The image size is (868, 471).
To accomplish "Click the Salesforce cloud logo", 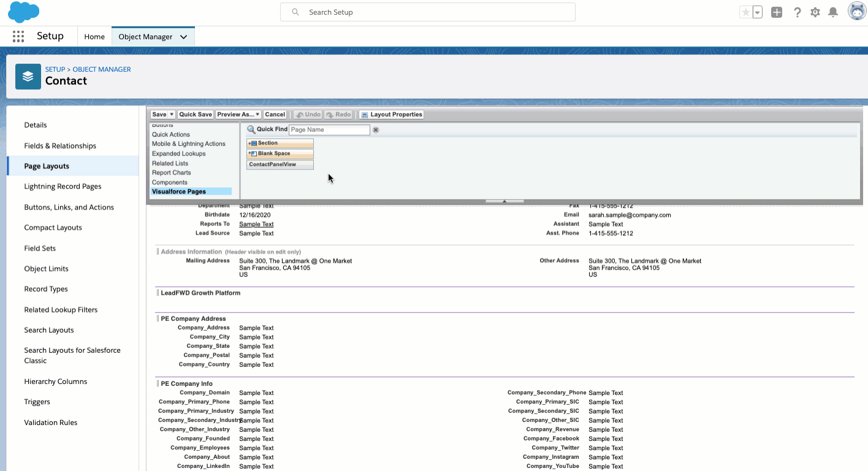I will pyautogui.click(x=24, y=12).
